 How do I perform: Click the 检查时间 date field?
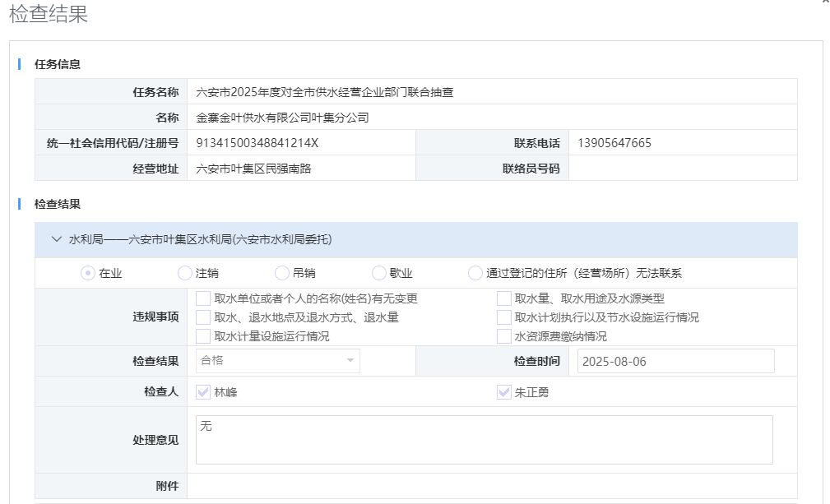(675, 361)
